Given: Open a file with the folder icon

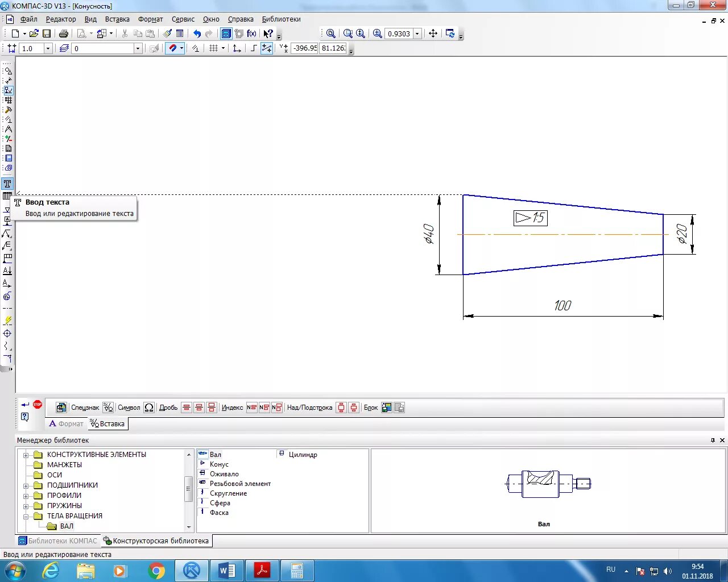Looking at the screenshot, I should pyautogui.click(x=34, y=34).
